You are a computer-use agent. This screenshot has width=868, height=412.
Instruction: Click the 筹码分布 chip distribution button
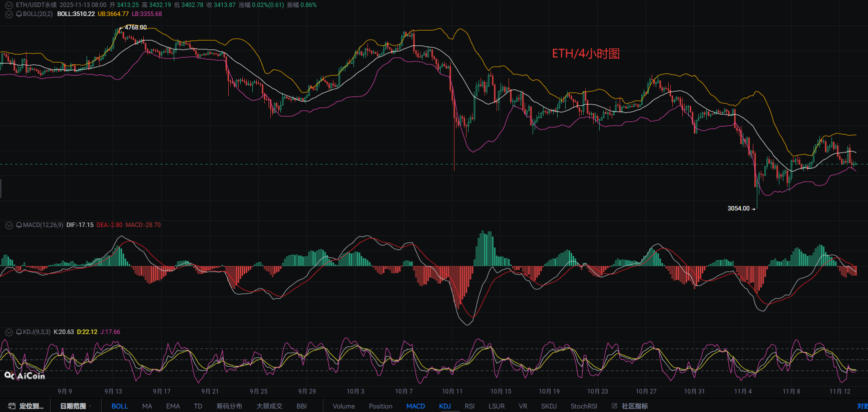[x=229, y=406]
